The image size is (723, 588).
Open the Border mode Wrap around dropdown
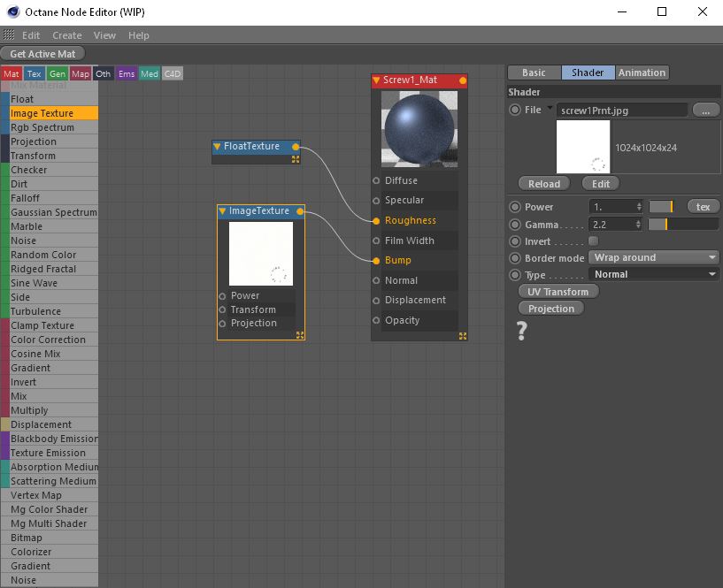[x=653, y=257]
